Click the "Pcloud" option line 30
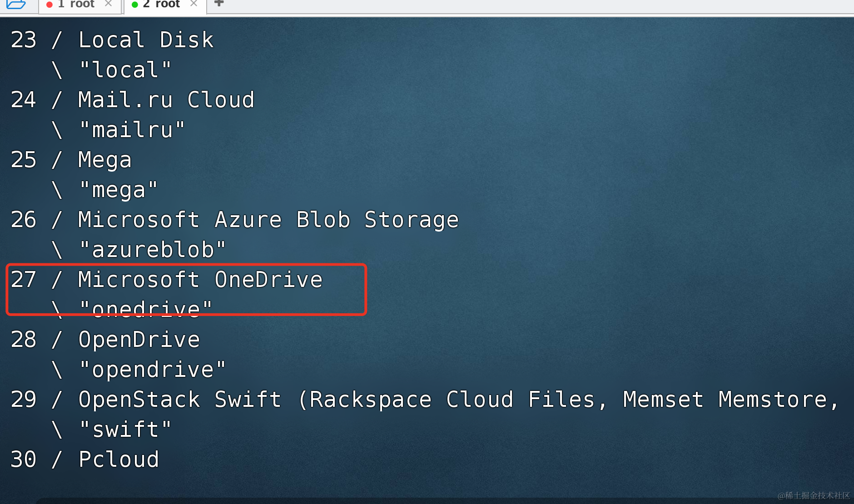Image resolution: width=854 pixels, height=504 pixels. tap(84, 460)
